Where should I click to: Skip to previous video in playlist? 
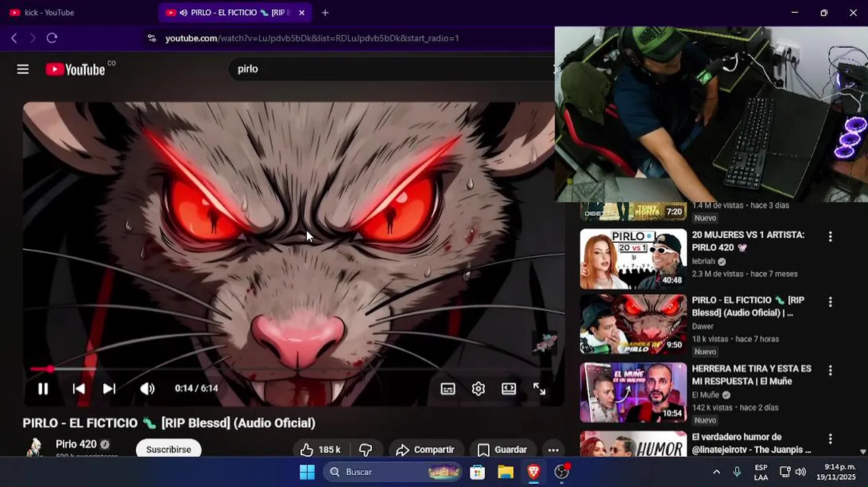78,389
